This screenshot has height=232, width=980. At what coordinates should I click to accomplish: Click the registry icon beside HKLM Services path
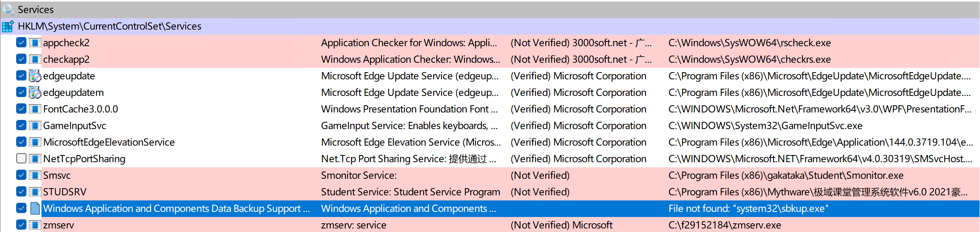[8, 26]
